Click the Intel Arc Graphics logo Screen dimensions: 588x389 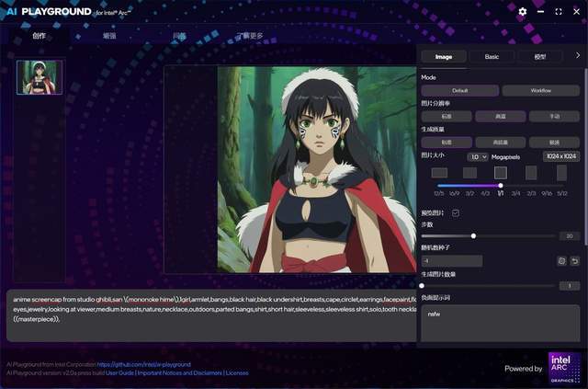coord(564,368)
